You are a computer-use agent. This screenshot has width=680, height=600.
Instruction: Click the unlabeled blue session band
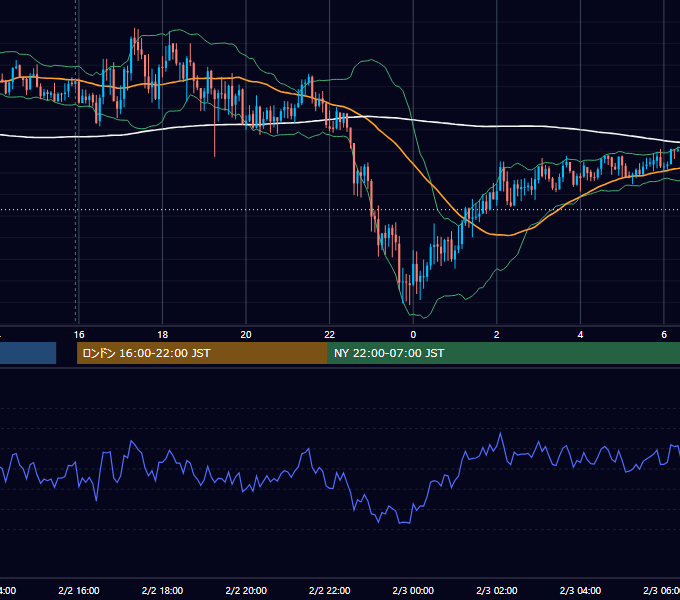(28, 353)
